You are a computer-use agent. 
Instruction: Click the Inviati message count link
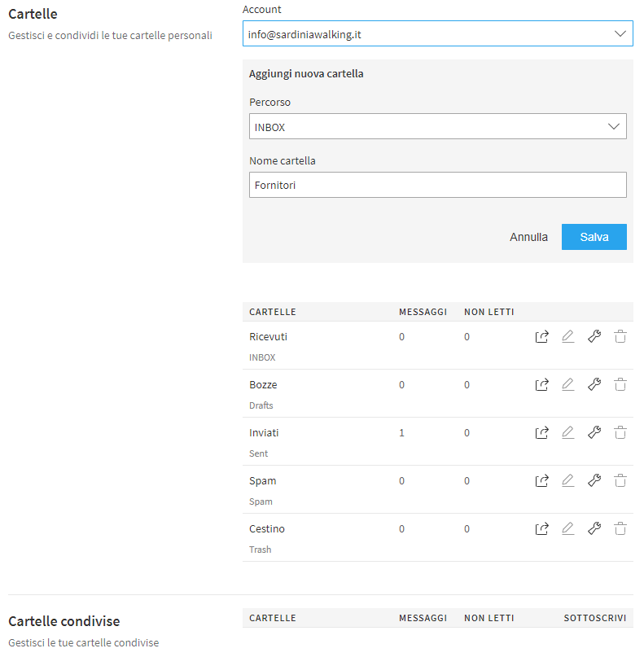pyautogui.click(x=401, y=433)
